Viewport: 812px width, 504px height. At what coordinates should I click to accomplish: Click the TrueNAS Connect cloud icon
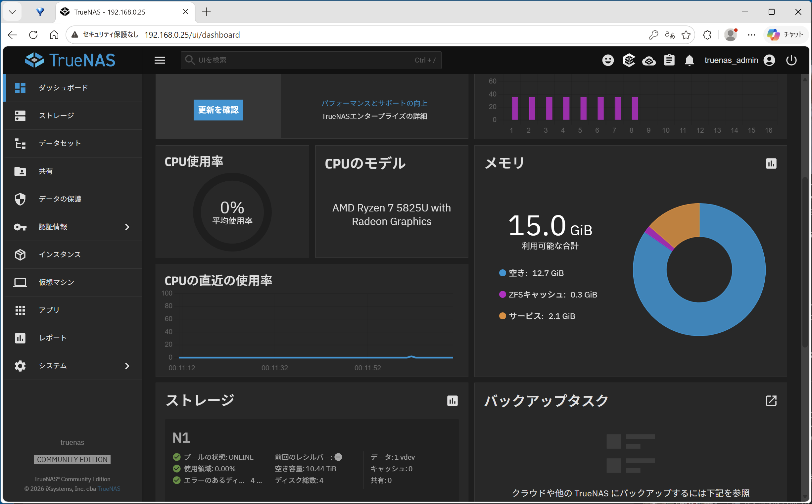(x=649, y=61)
